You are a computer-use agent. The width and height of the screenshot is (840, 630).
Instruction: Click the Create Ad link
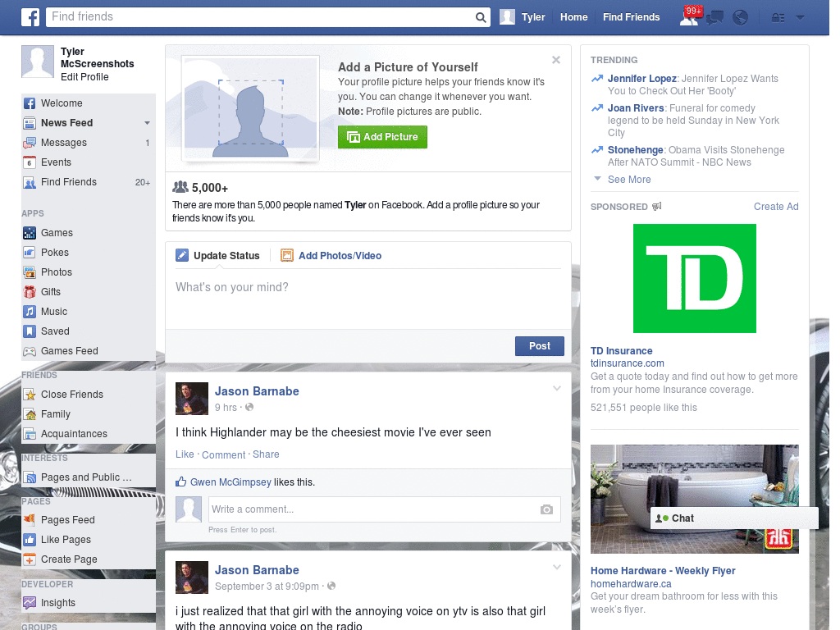pyautogui.click(x=776, y=207)
